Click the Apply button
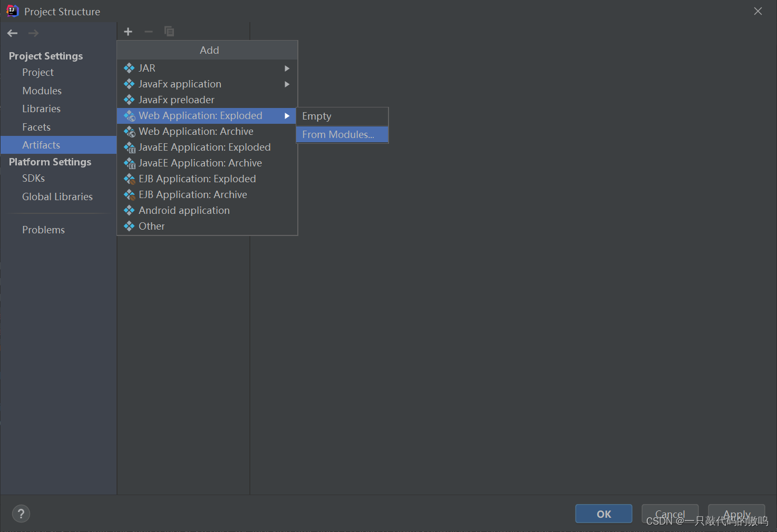Screen dimensions: 777x532 pos(736,514)
